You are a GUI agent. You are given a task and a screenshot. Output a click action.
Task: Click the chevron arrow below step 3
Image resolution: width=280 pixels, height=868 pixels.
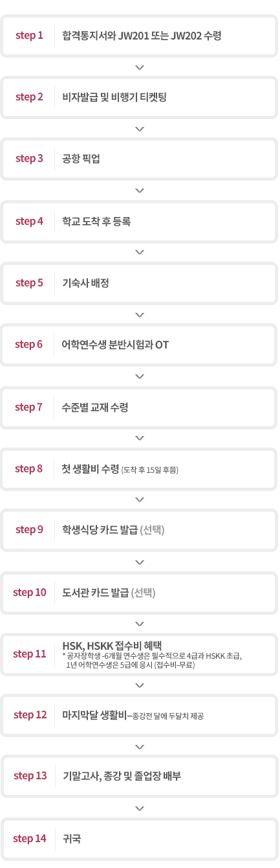[140, 190]
